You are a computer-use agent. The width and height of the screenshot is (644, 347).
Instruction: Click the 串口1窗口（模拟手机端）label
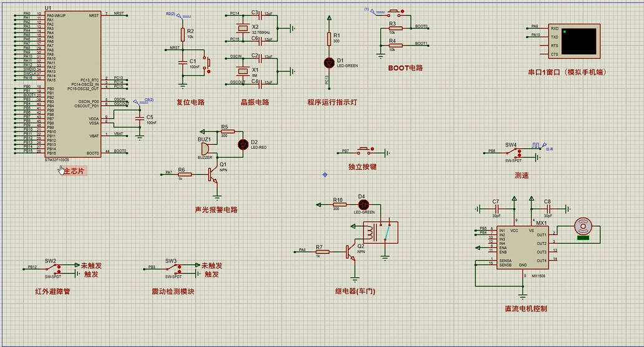[x=567, y=72]
